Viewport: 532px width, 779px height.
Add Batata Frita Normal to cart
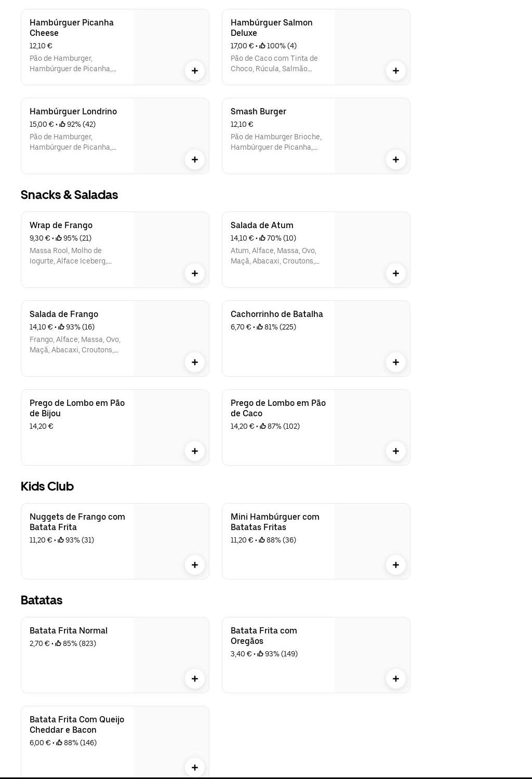pos(195,679)
